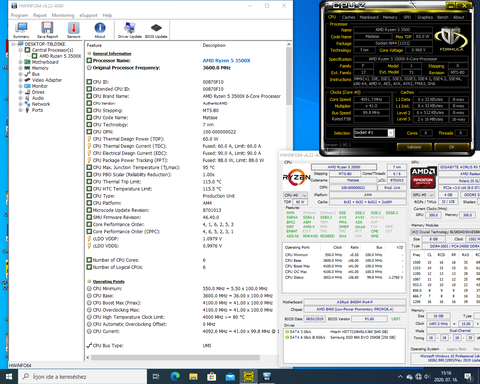
Task: Open the eSupport menu
Action: tap(88, 15)
